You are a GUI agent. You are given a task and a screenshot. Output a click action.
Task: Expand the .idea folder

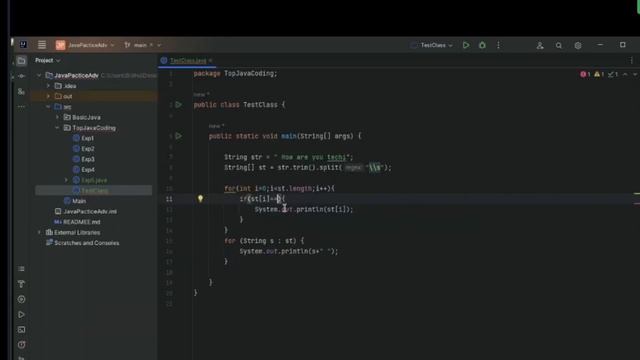coord(48,86)
